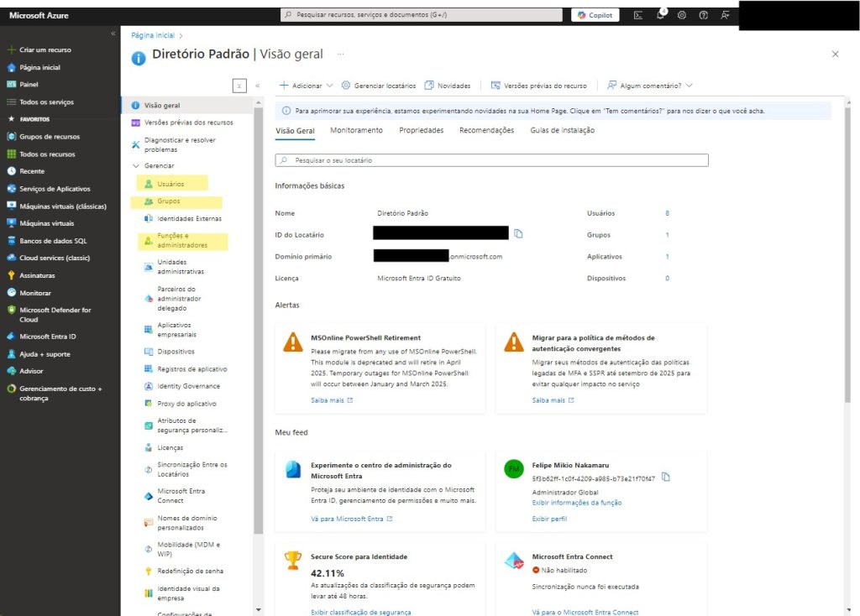Open the notifications bell icon
860x616 pixels.
660,15
